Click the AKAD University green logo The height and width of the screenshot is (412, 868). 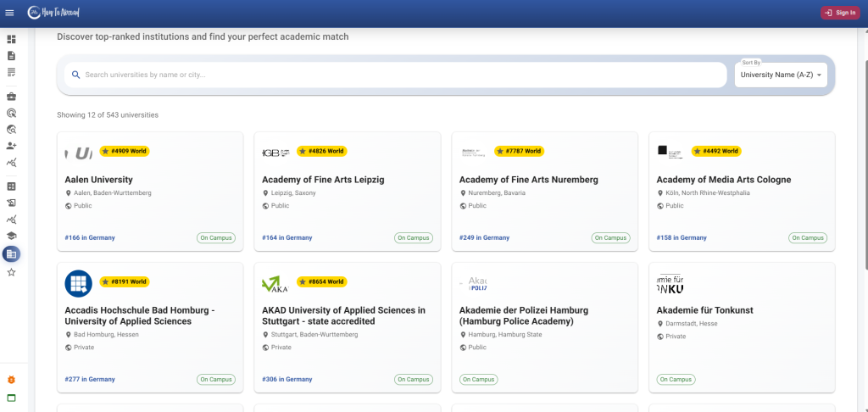pyautogui.click(x=275, y=283)
